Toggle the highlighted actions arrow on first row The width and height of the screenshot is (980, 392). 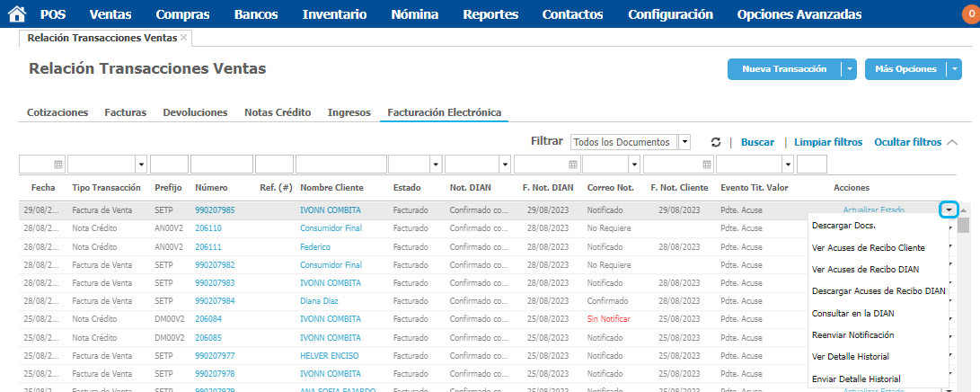tap(949, 209)
